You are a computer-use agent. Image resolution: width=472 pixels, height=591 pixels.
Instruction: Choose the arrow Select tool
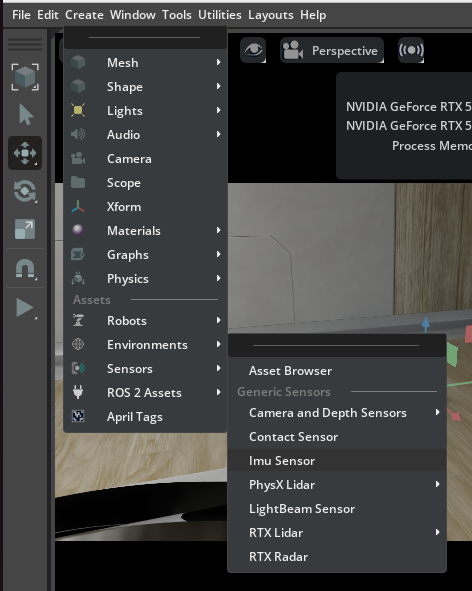click(x=26, y=115)
